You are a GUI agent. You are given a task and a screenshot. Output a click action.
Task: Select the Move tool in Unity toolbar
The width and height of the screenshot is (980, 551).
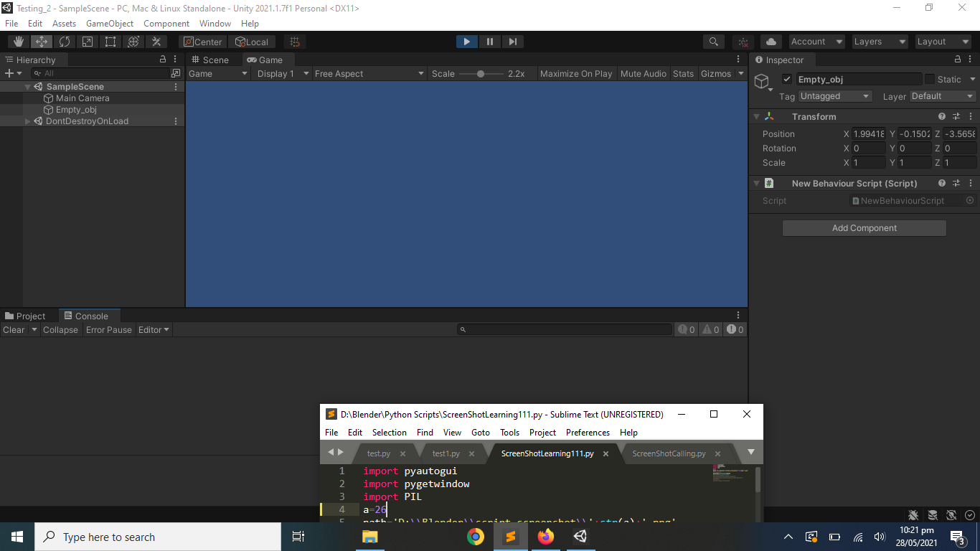[x=42, y=42]
